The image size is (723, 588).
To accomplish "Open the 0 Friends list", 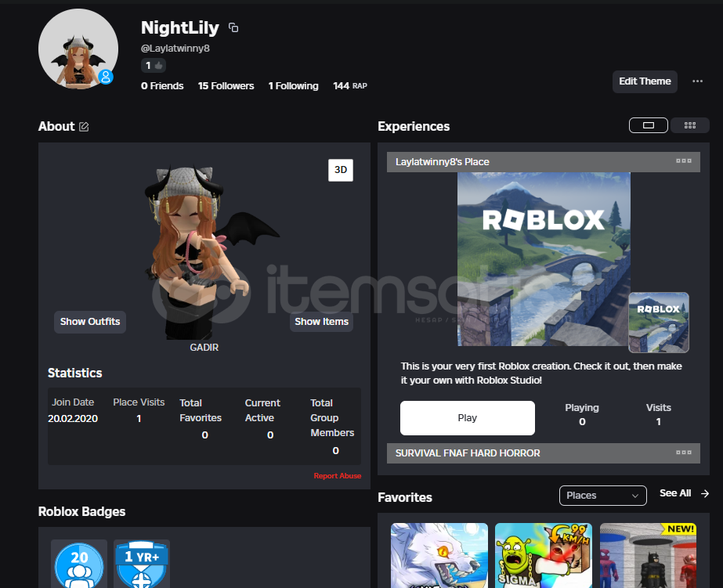I will click(x=162, y=85).
